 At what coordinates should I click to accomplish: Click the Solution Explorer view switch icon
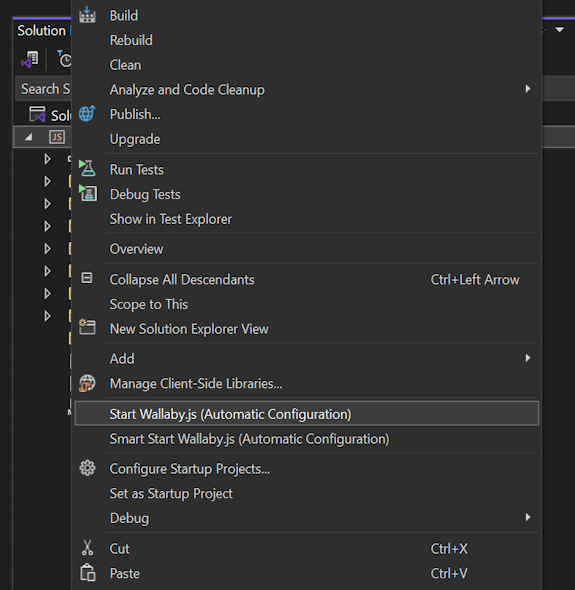[x=30, y=59]
